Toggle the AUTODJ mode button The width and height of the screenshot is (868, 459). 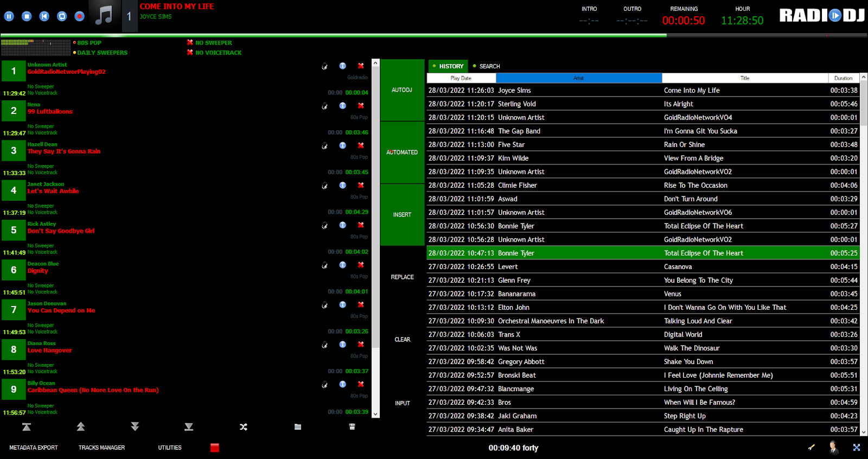click(x=402, y=90)
